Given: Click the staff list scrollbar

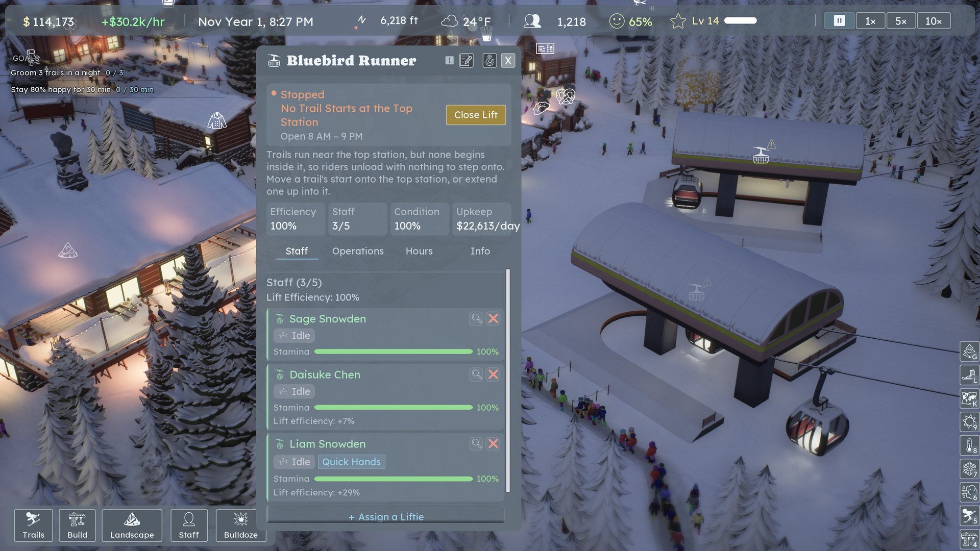Looking at the screenshot, I should 508,381.
